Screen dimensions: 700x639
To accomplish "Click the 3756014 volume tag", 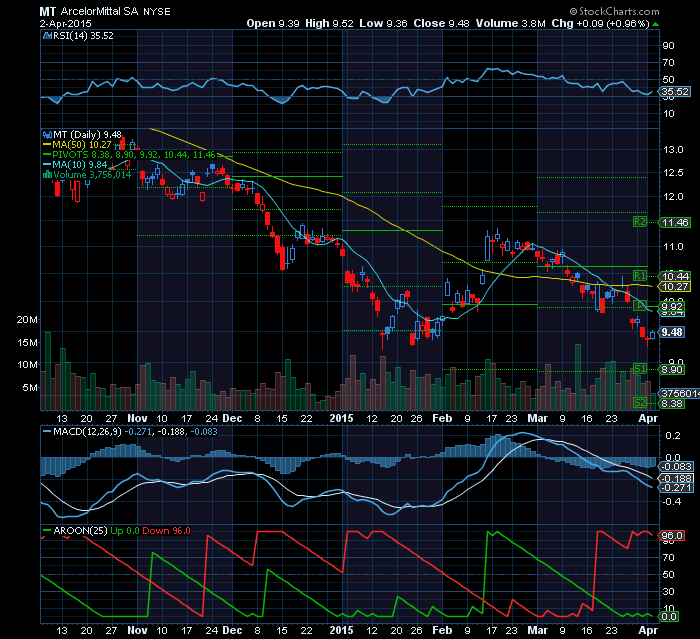I will coord(680,393).
